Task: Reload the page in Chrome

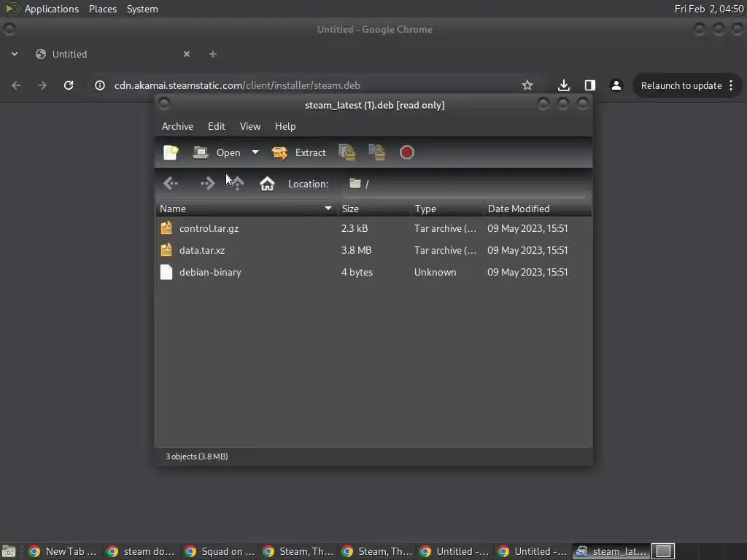Action: pyautogui.click(x=69, y=85)
